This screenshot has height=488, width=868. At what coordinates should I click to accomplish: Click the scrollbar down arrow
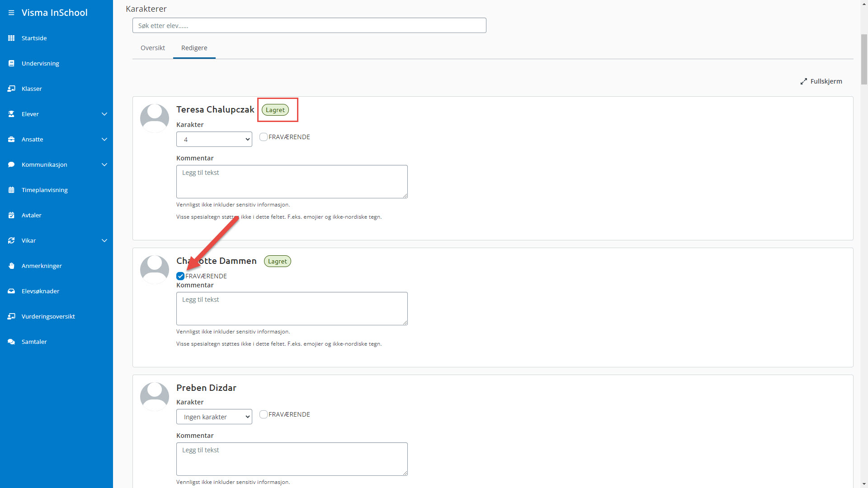(x=864, y=484)
